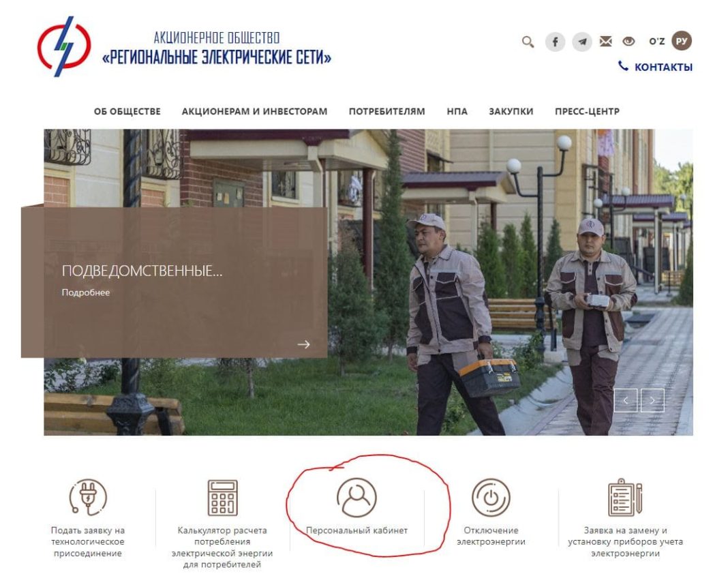The width and height of the screenshot is (728, 574).
Task: Open the Facebook page icon
Action: 555,42
